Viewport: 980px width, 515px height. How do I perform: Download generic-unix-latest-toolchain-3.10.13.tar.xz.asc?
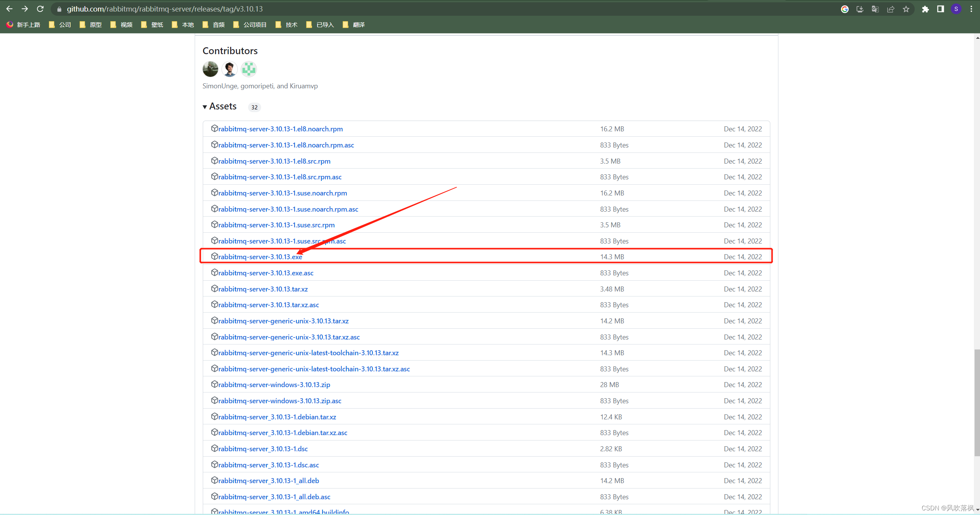point(314,369)
